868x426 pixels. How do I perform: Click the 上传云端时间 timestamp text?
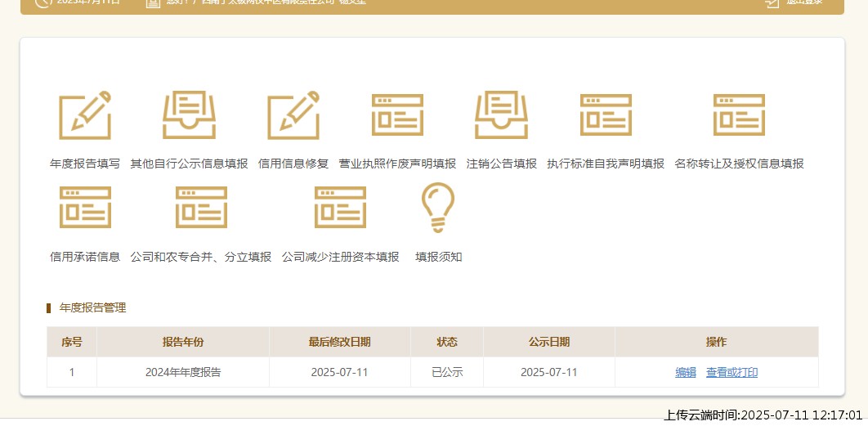tap(763, 415)
